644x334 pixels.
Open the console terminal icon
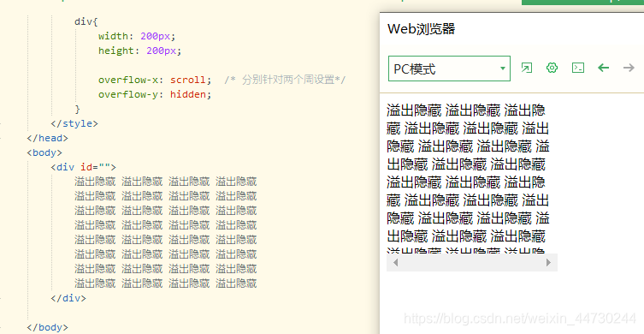point(578,68)
